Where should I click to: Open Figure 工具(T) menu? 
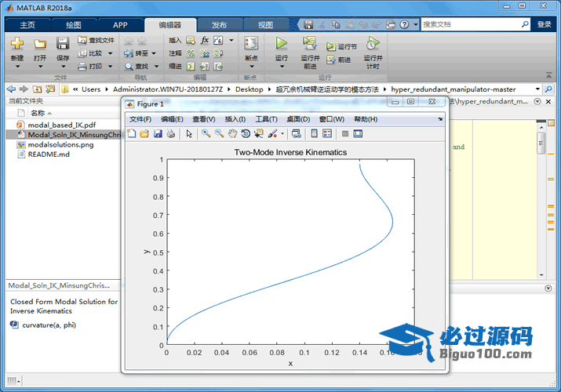[x=266, y=119]
